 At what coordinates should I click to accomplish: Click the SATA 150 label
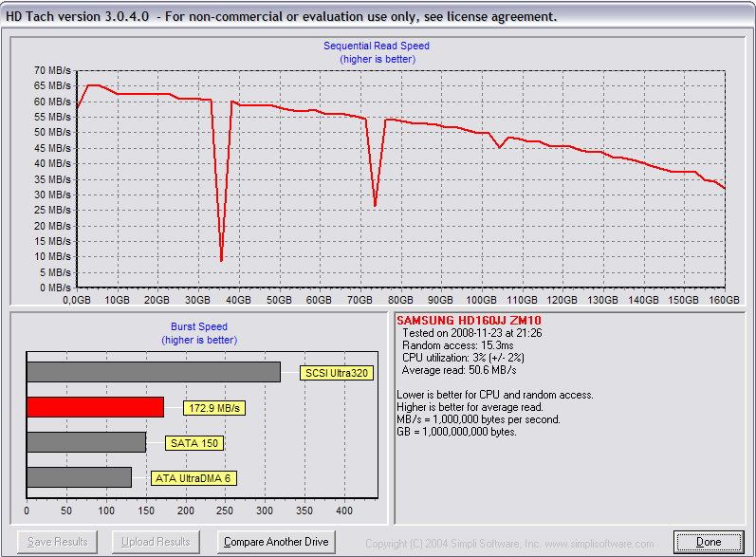click(x=194, y=443)
